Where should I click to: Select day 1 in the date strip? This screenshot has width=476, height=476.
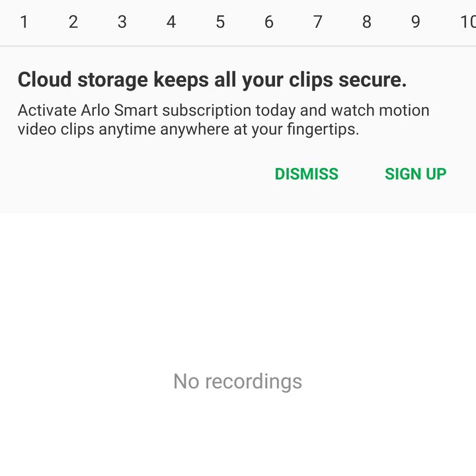pos(24,22)
